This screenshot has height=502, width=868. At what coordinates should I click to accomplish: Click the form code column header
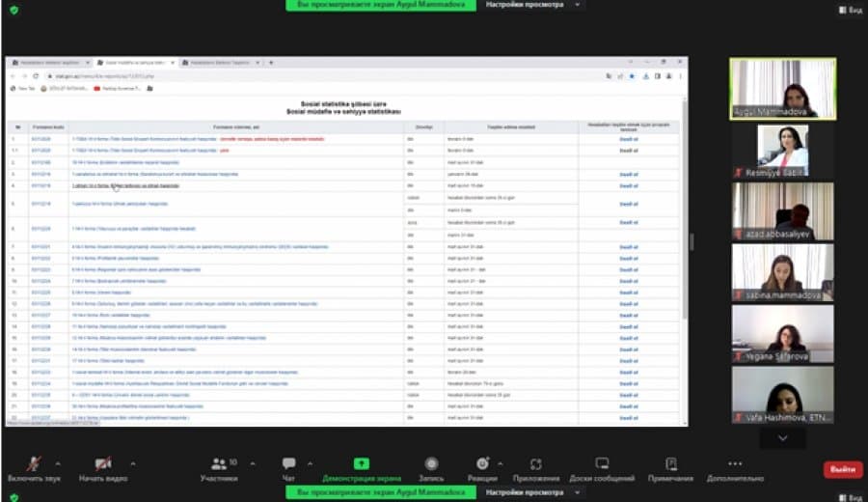[x=48, y=126]
